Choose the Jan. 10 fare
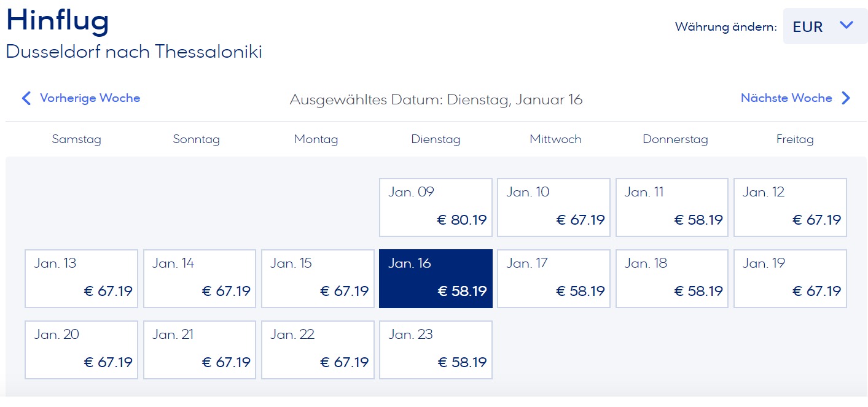The height and width of the screenshot is (407, 868). pyautogui.click(x=553, y=207)
